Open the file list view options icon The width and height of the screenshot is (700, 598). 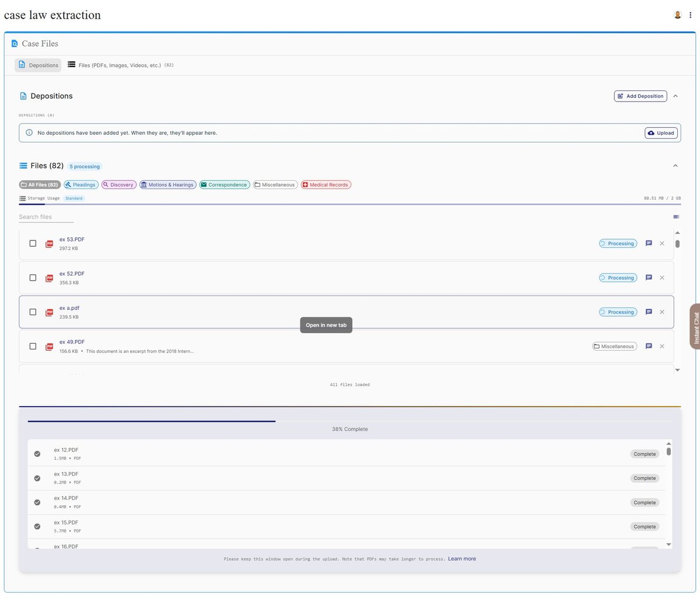(x=676, y=217)
